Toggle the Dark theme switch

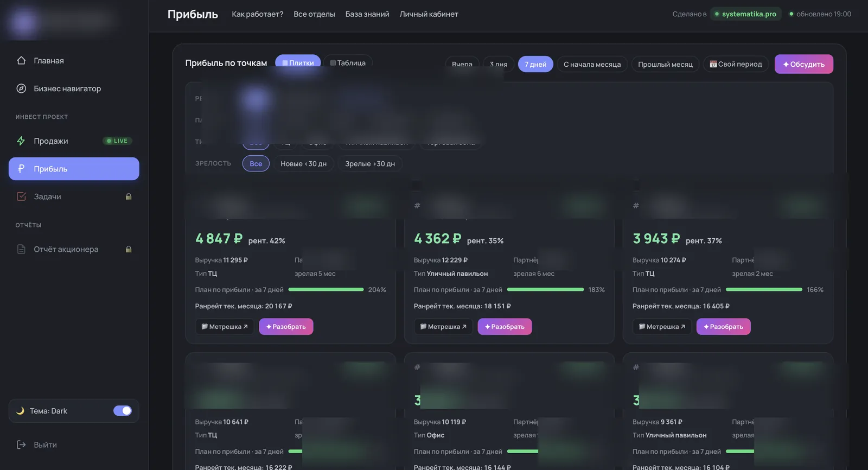coord(123,411)
